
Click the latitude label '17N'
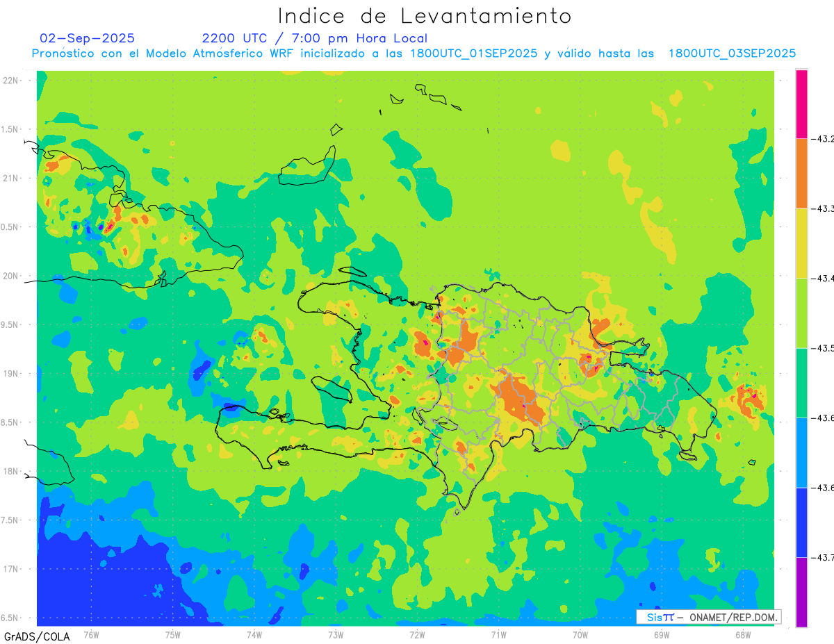point(10,569)
